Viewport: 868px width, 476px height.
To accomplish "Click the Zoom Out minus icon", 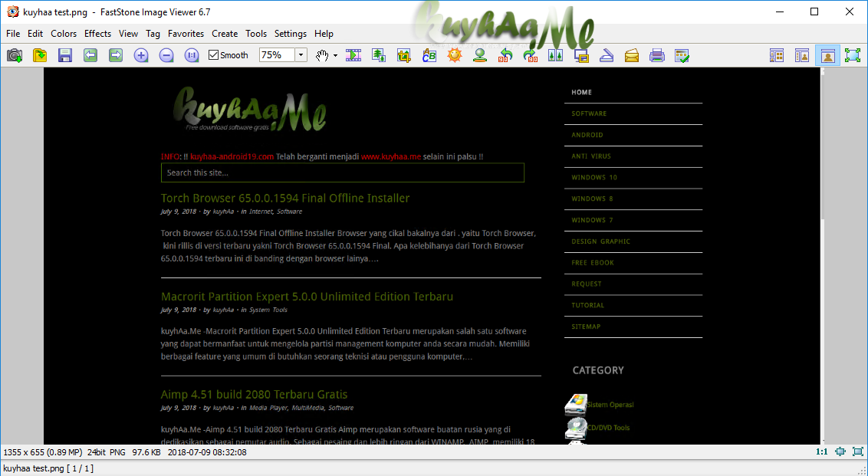I will tap(166, 55).
